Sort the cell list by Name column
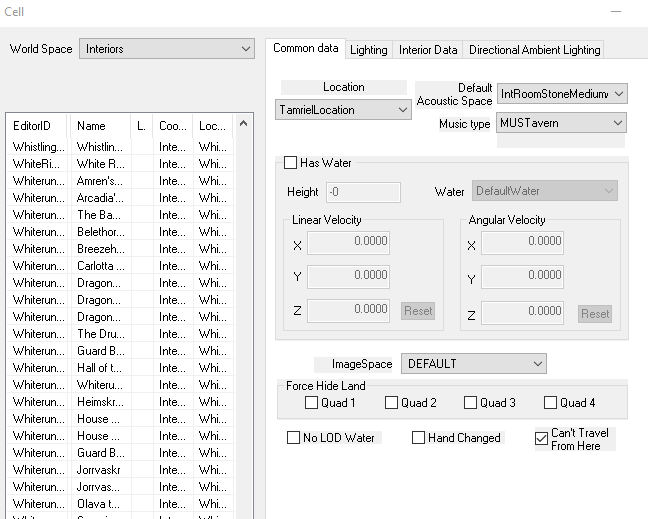Screen dimensions: 648x519 point(100,126)
